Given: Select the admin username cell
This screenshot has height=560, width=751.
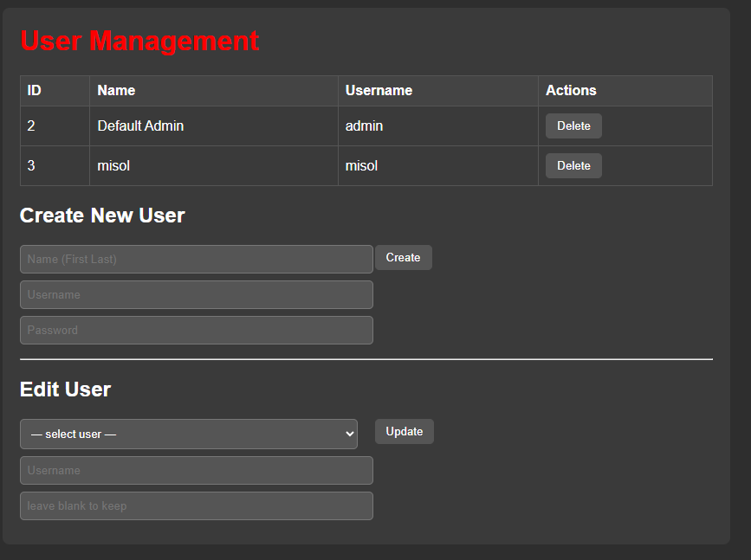Looking at the screenshot, I should [364, 126].
